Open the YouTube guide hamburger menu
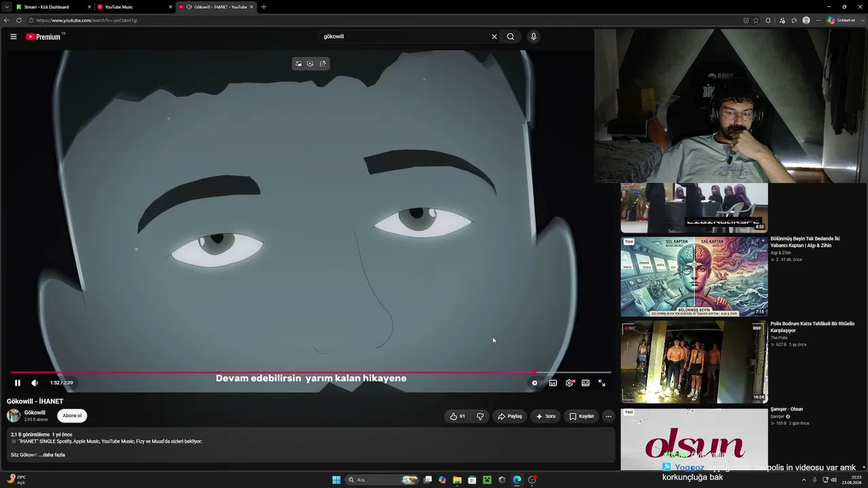 14,37
